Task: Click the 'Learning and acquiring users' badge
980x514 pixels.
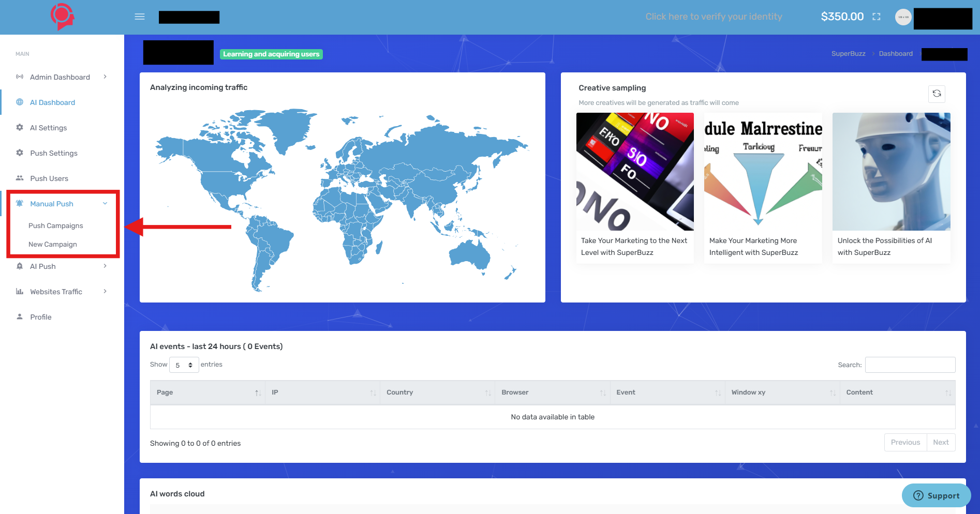Action: pyautogui.click(x=271, y=54)
